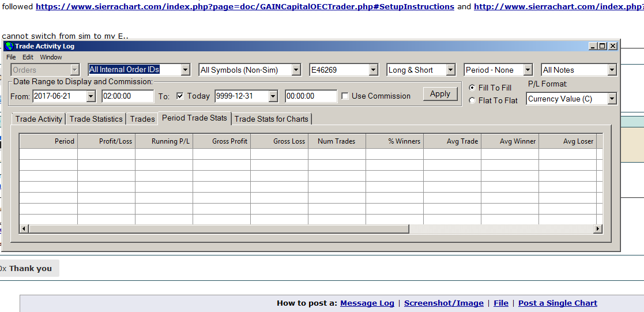This screenshot has height=312, width=644.
Task: Click the Avg Loser column header
Action: pos(568,141)
